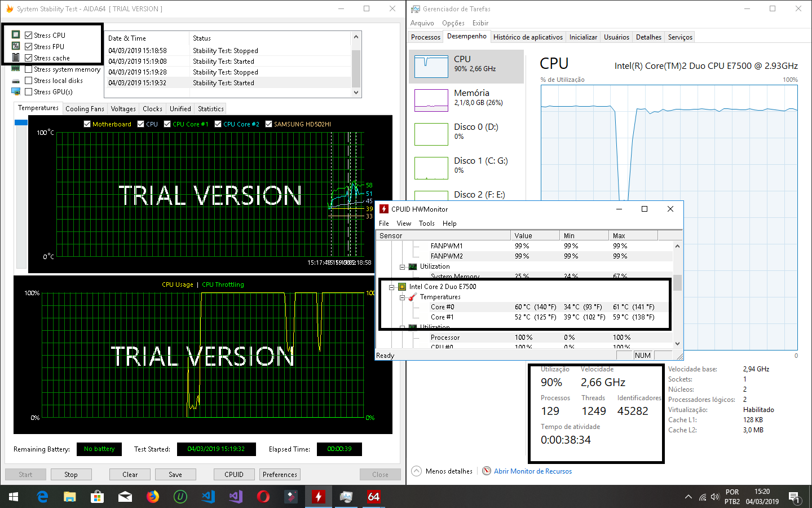Viewport: 812px width, 508px height.
Task: Open Mail app from taskbar
Action: click(x=125, y=497)
